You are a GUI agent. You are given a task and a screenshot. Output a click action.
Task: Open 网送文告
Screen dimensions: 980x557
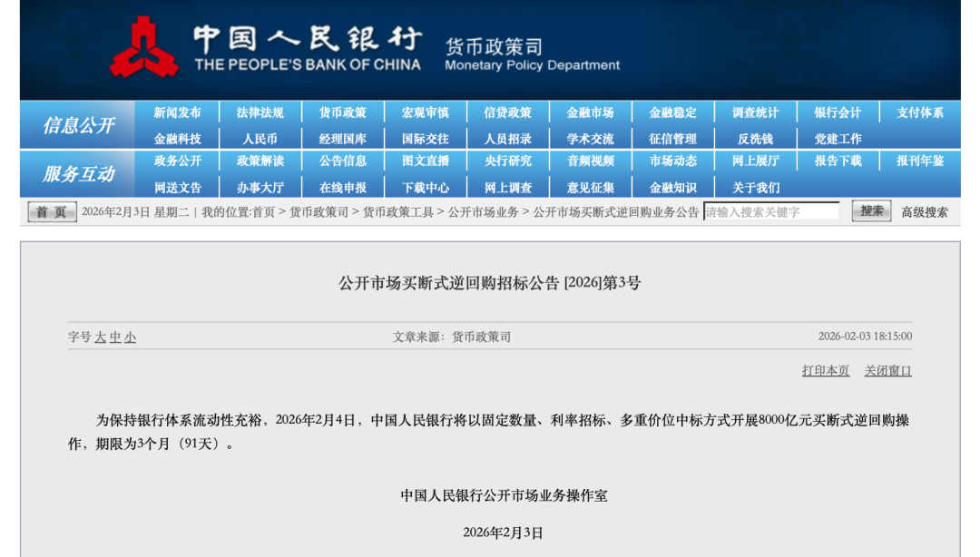(x=178, y=188)
